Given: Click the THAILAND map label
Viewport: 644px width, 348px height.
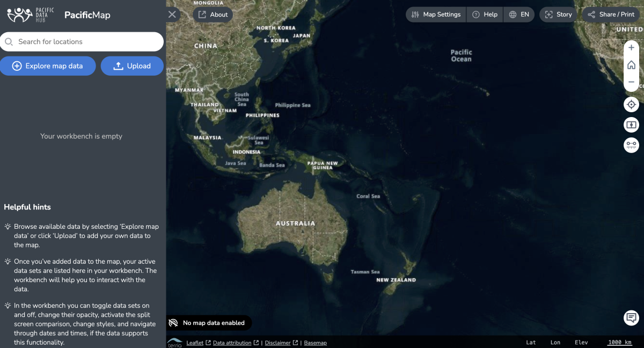Looking at the screenshot, I should 204,105.
